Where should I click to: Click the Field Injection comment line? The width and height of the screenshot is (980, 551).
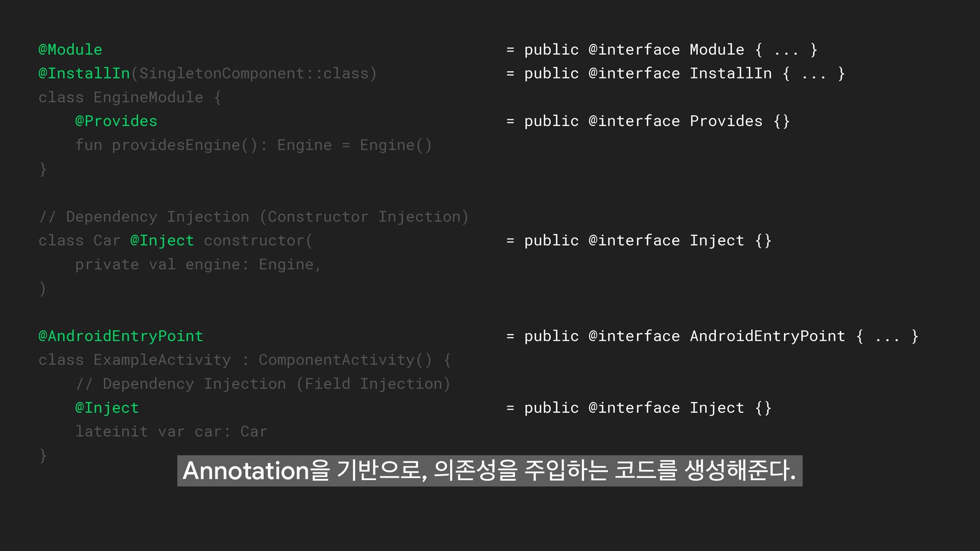[262, 384]
